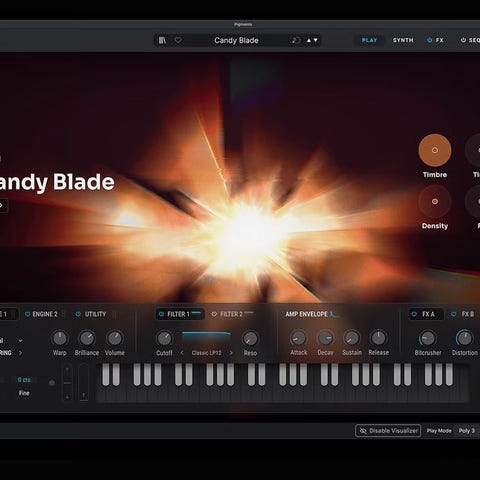Toggle FX B power icon

tap(453, 314)
